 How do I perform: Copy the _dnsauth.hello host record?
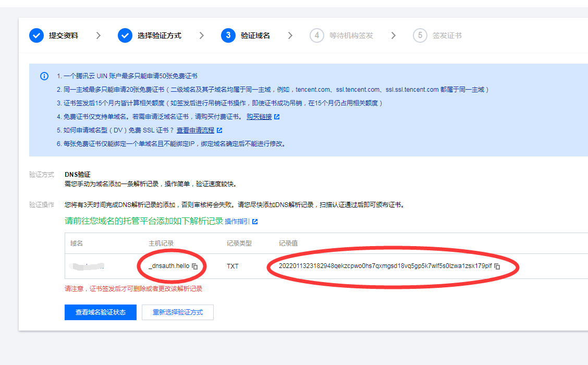pyautogui.click(x=195, y=266)
